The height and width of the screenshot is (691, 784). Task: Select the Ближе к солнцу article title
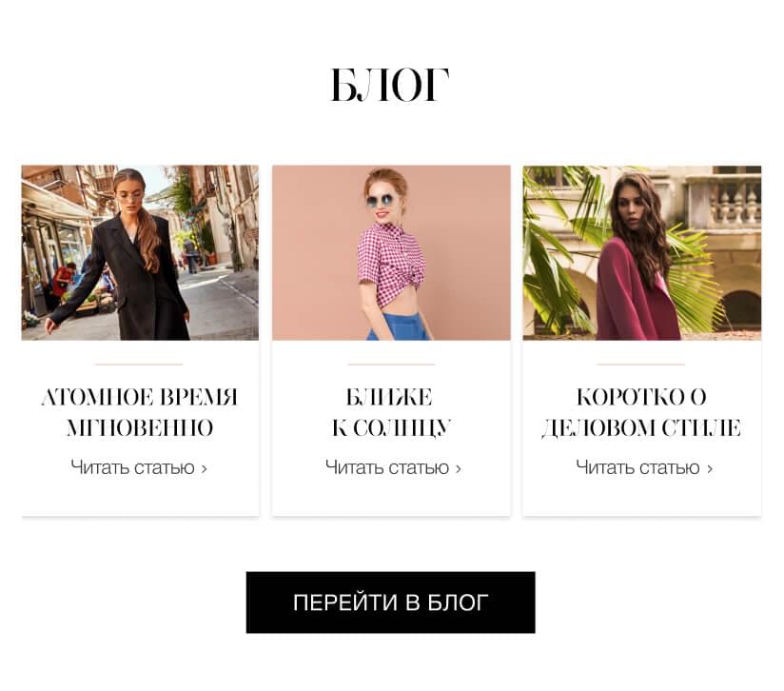pos(391,412)
